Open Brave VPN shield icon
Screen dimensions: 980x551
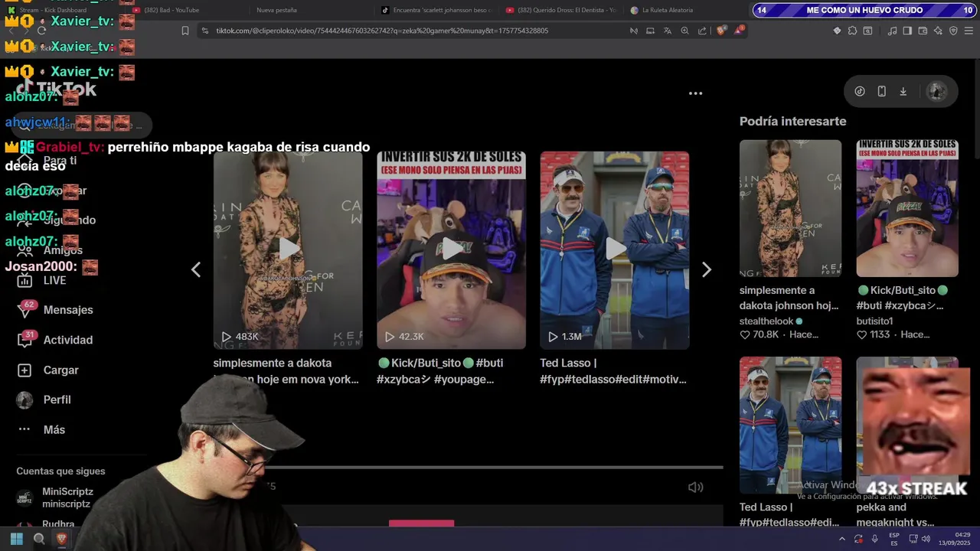click(953, 31)
